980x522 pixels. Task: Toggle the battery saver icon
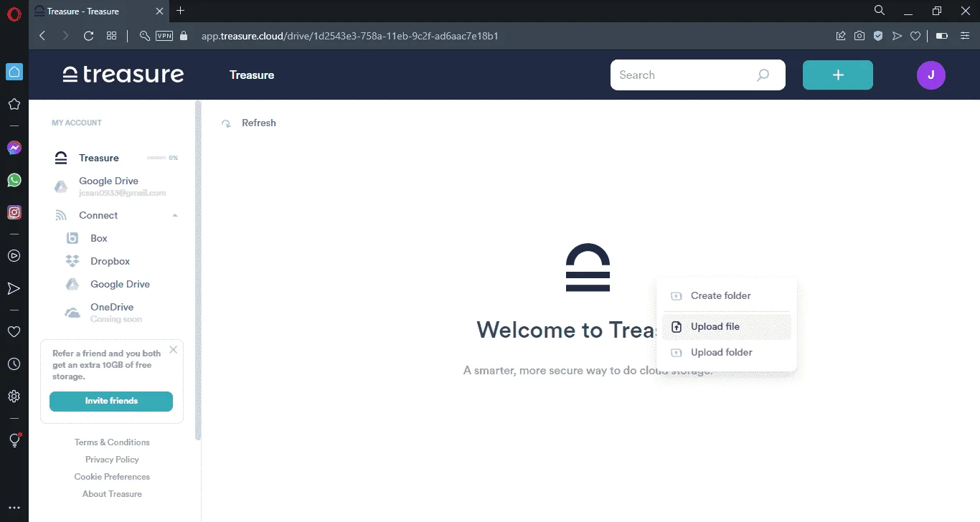pos(942,36)
